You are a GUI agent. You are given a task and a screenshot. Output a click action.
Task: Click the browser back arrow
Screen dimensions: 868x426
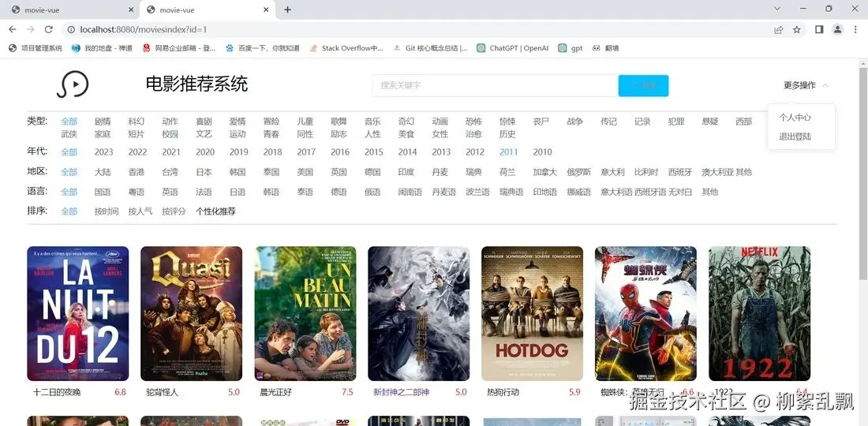(x=13, y=29)
